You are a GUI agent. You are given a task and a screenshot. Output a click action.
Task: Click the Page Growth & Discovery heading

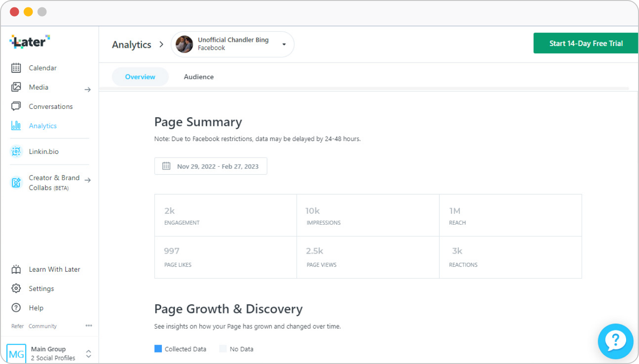click(x=228, y=309)
